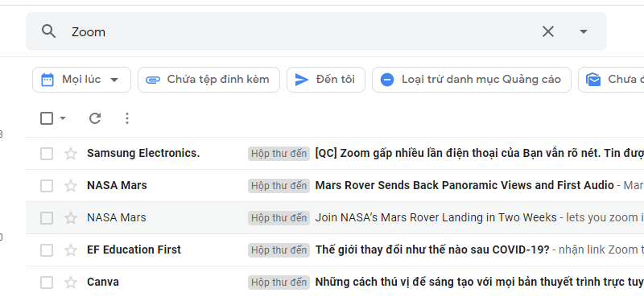Open Join NASA's Mars Rover Landing email
Image resolution: width=644 pixels, height=297 pixels.
point(436,217)
